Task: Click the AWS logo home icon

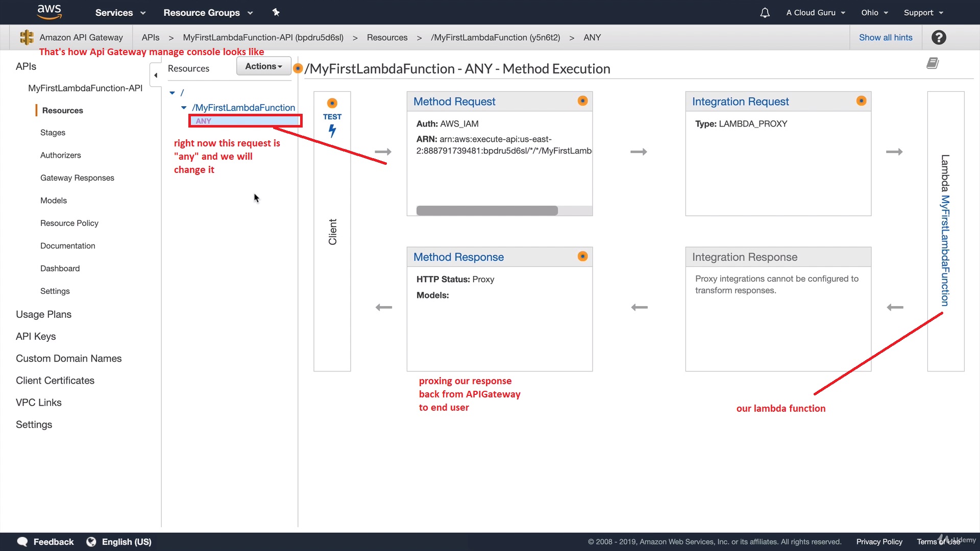Action: 50,12
